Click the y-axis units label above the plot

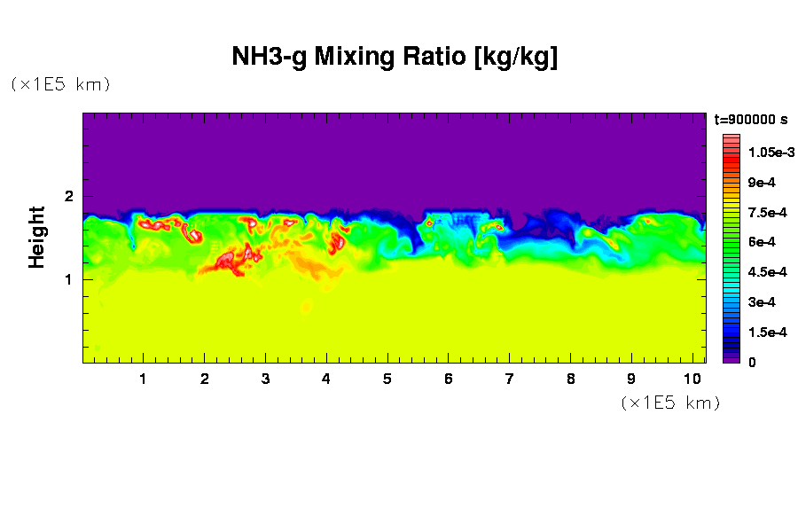pos(60,84)
